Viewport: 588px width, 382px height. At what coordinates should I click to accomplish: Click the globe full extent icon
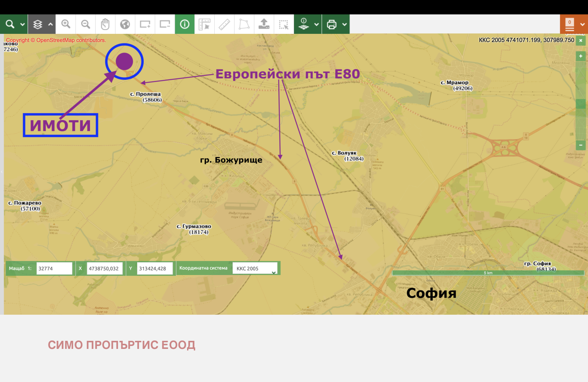coord(125,24)
